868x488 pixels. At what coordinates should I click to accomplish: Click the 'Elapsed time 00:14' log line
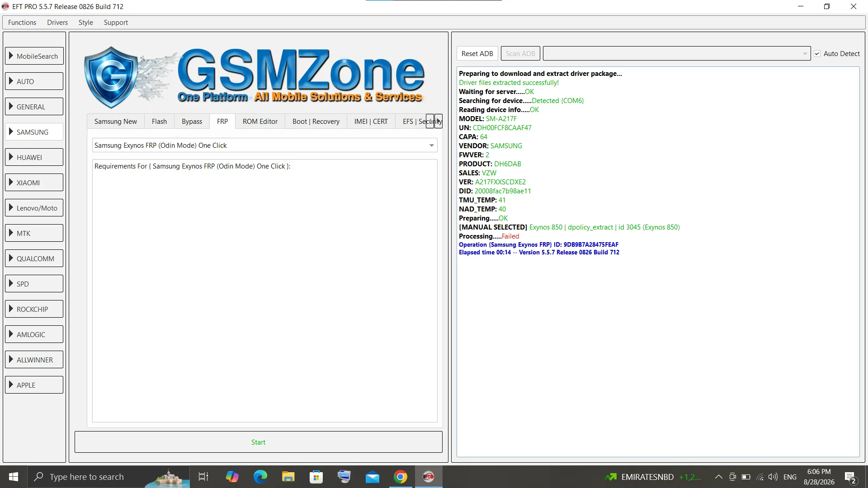click(539, 253)
